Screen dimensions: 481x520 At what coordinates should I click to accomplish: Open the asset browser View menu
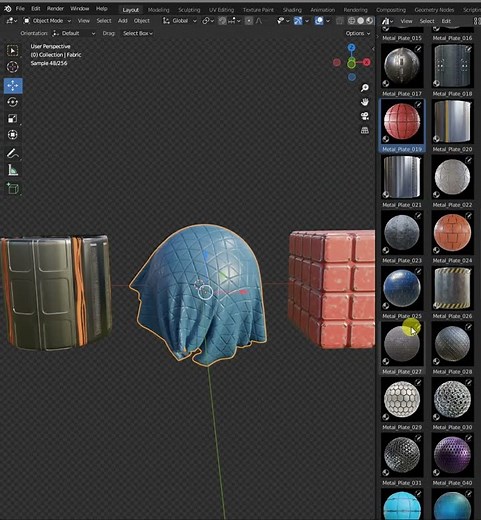tap(406, 21)
